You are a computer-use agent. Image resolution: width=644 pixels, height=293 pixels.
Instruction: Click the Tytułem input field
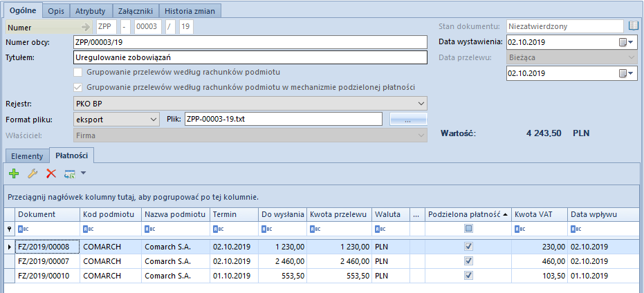tap(250, 57)
